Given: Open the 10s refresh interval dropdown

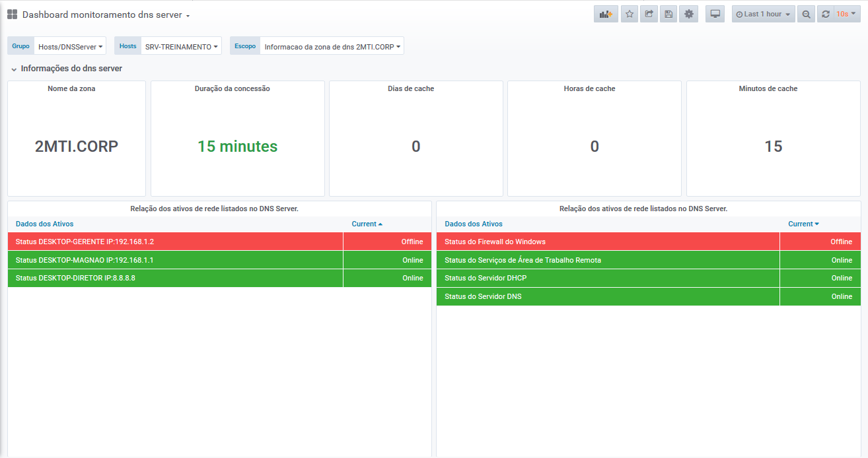Looking at the screenshot, I should point(847,14).
